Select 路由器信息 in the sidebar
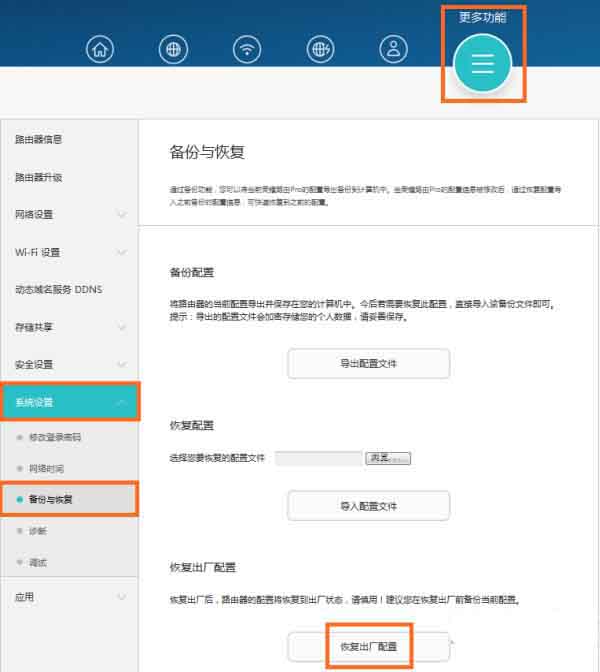This screenshot has height=672, width=600. click(x=39, y=139)
